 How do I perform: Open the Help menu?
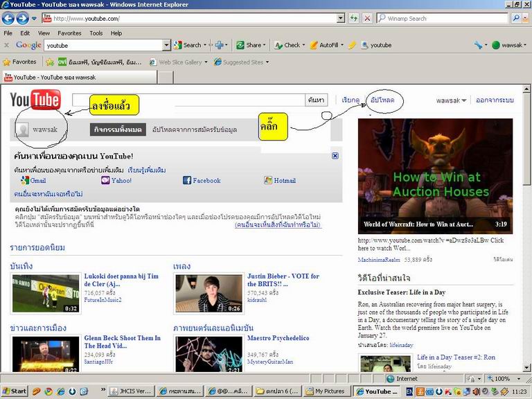coord(116,33)
